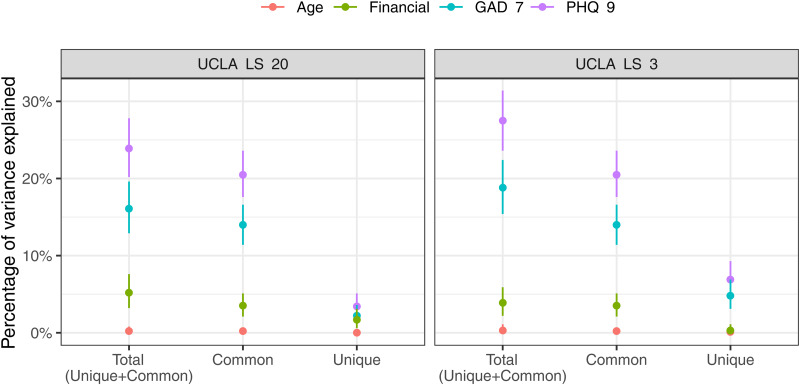
Task: Select the UCLA LS 20 panel header
Action: [243, 65]
